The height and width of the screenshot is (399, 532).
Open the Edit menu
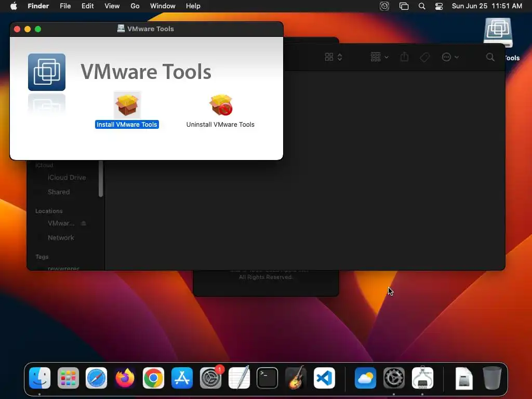[87, 6]
